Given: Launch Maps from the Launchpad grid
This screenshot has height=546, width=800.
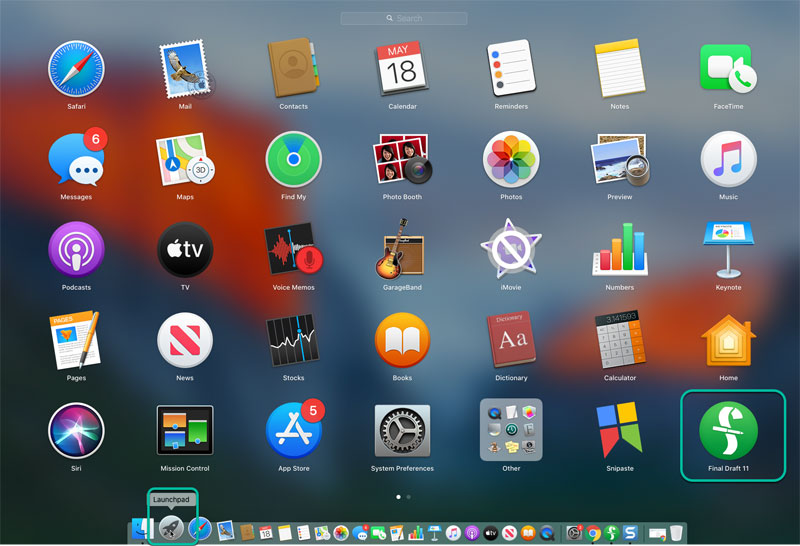Looking at the screenshot, I should (185, 159).
